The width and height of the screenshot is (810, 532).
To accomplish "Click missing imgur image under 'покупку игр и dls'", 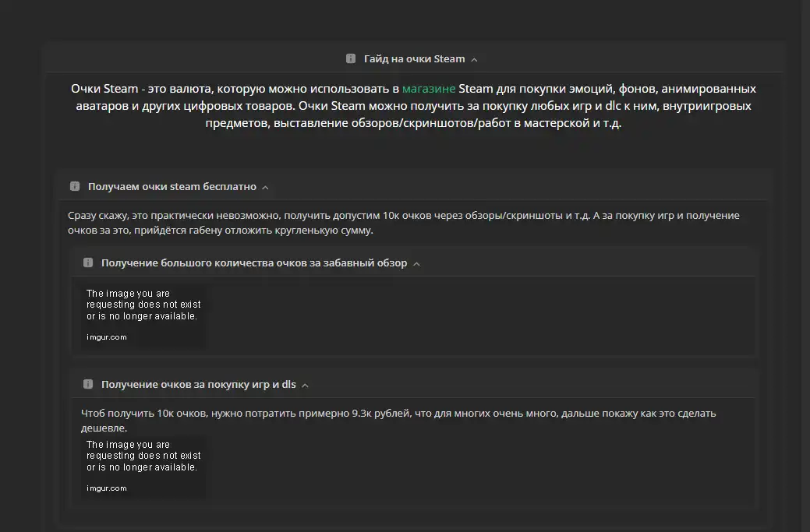I will 143,467.
